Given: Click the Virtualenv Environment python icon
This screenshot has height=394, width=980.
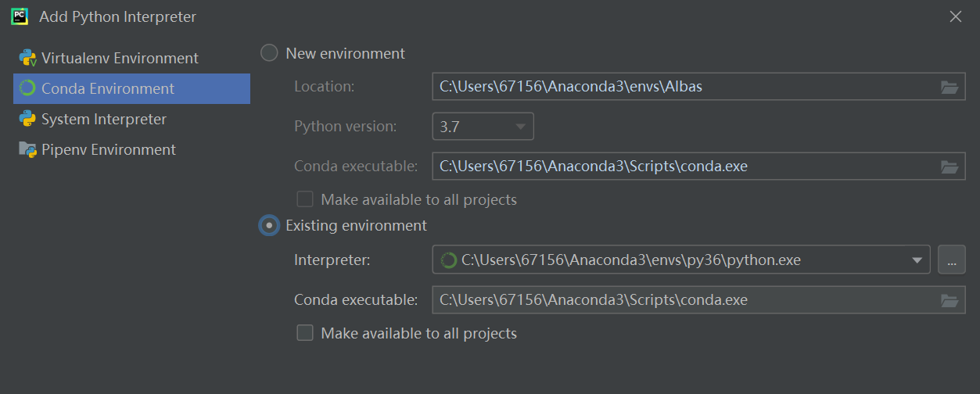Looking at the screenshot, I should 28,58.
